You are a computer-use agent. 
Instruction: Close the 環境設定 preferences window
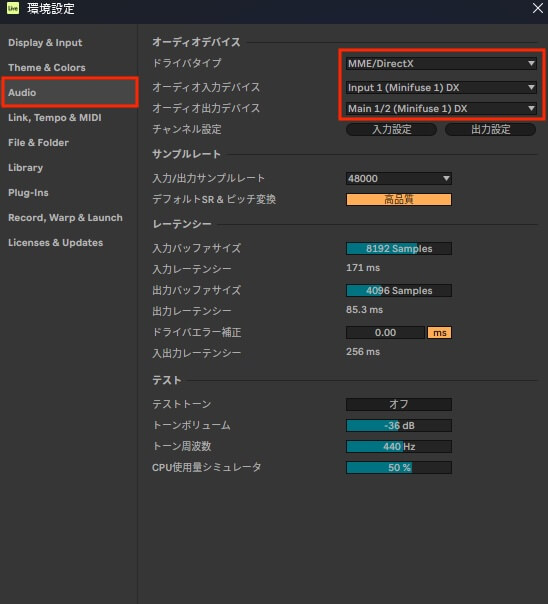[538, 8]
